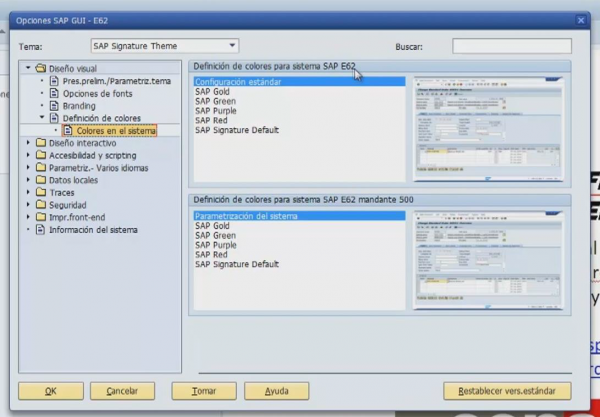600x417 pixels.
Task: Expand the Diseño interactivo folder
Action: (x=28, y=143)
